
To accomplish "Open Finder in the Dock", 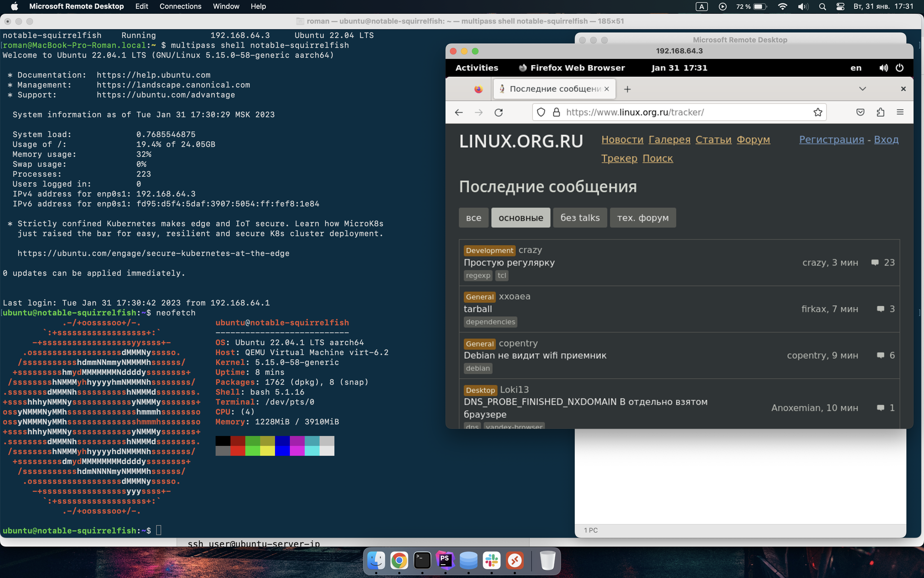I will coord(376,561).
